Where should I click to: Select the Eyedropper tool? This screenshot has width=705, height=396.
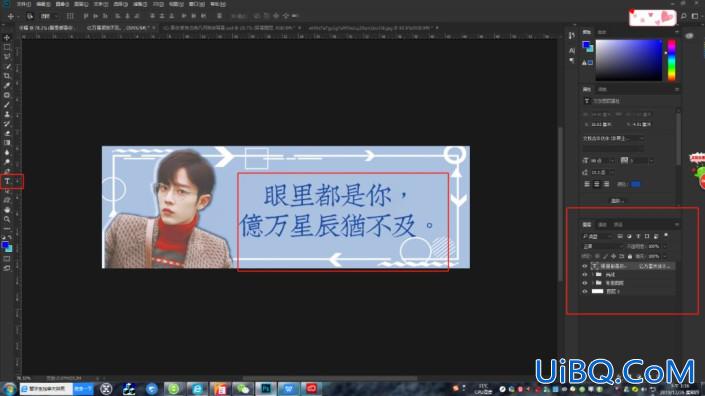tap(7, 85)
